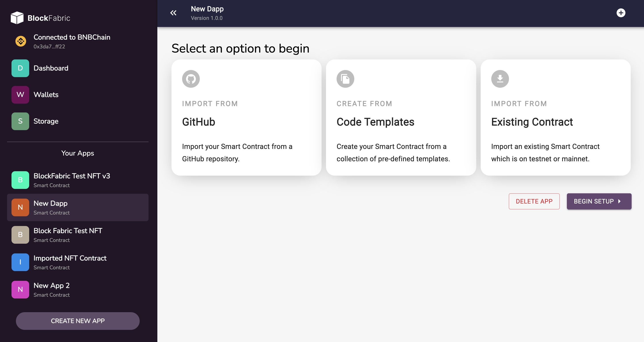Screen dimensions: 644x342
Task: Open the Wallets menu item
Action: click(x=78, y=95)
